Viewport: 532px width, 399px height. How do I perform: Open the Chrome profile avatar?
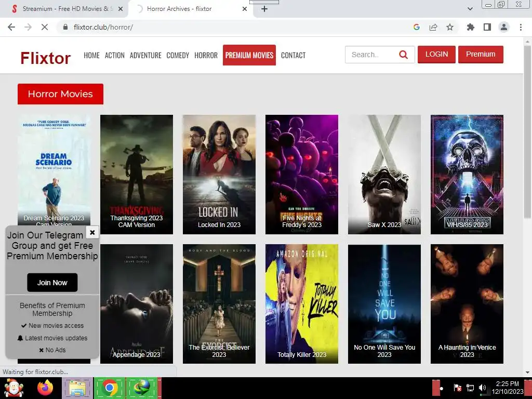(504, 27)
